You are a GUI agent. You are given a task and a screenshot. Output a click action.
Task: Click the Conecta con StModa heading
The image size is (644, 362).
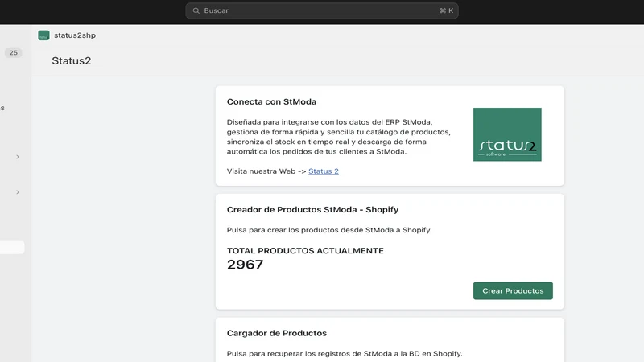[x=271, y=101]
